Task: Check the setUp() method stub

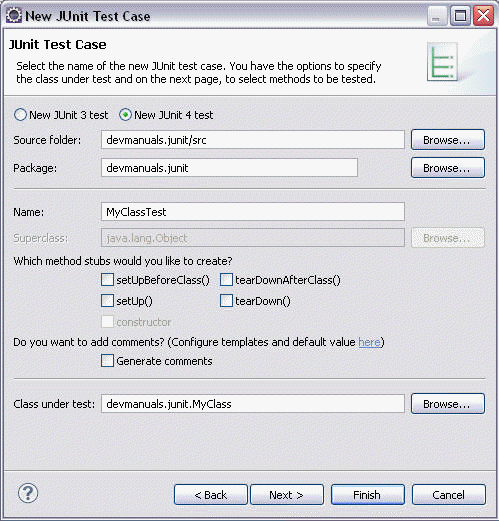Action: point(107,301)
